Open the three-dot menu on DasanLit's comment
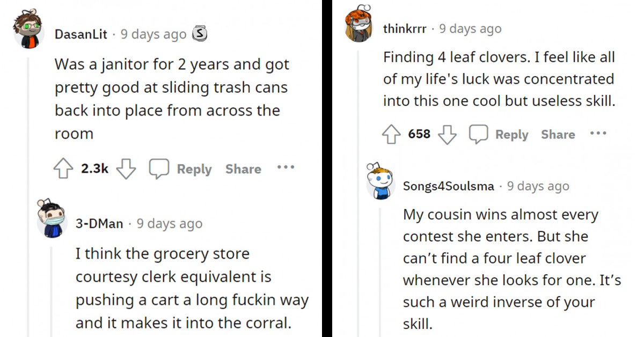The width and height of the screenshot is (644, 337). 286,167
